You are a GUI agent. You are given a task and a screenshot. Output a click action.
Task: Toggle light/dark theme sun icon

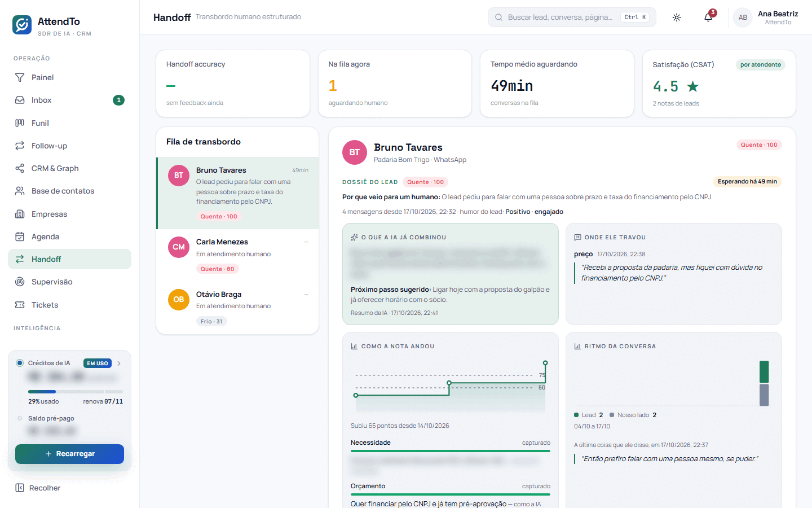point(677,17)
